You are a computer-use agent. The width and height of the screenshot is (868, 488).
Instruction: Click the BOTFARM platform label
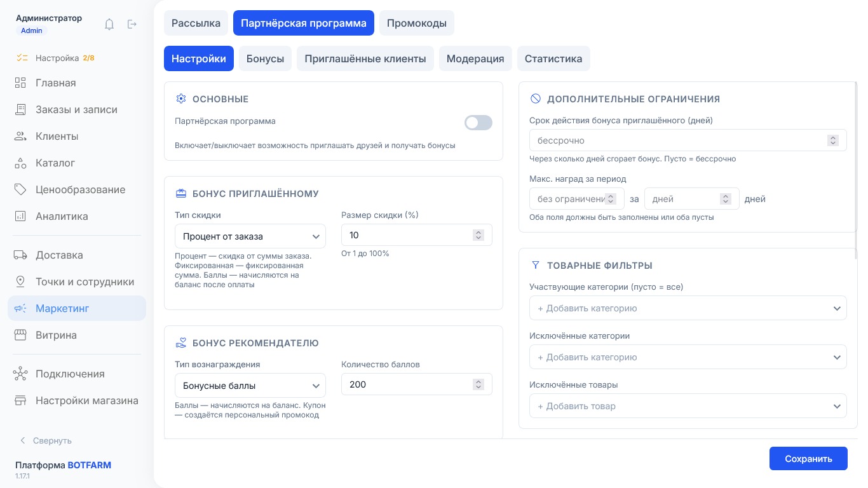coord(90,465)
